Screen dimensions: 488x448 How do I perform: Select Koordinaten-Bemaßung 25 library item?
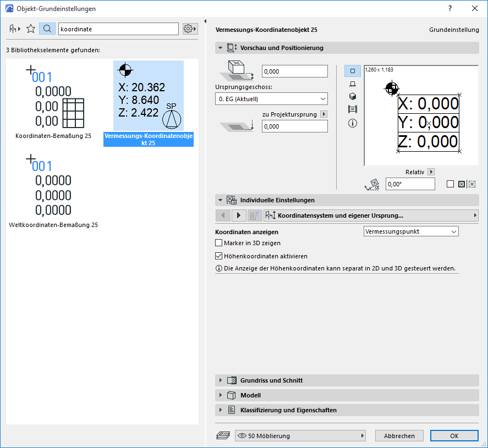[53, 101]
